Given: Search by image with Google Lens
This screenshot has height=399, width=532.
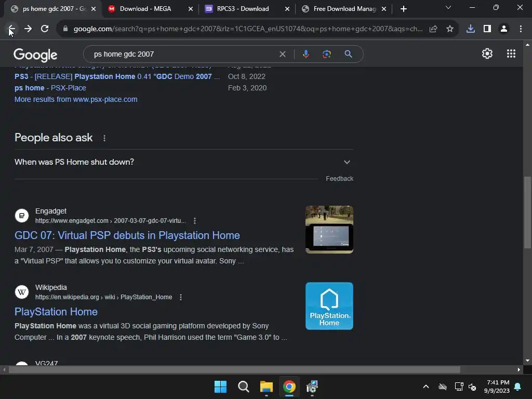Looking at the screenshot, I should click(x=327, y=54).
